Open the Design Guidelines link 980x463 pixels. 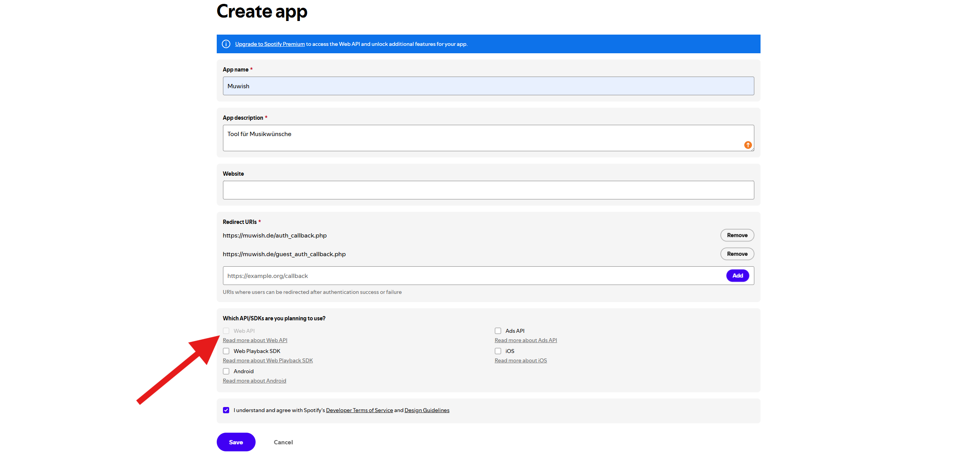[426, 410]
